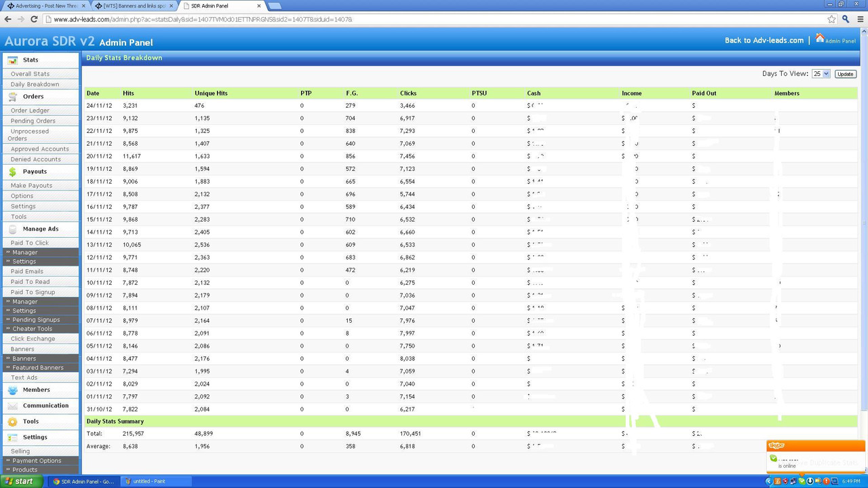Screen dimensions: 868x488
Task: Switch to the Advertising - Post New Thread tab
Action: pyautogui.click(x=45, y=6)
